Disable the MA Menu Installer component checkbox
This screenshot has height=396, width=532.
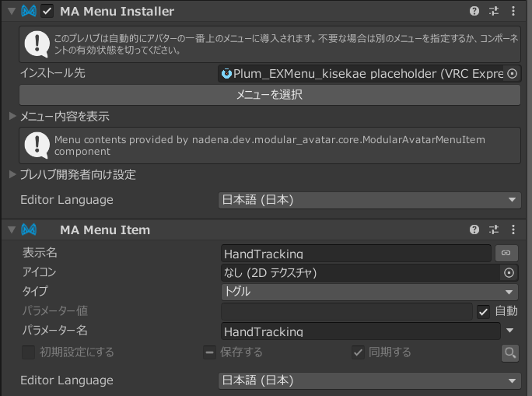(47, 11)
